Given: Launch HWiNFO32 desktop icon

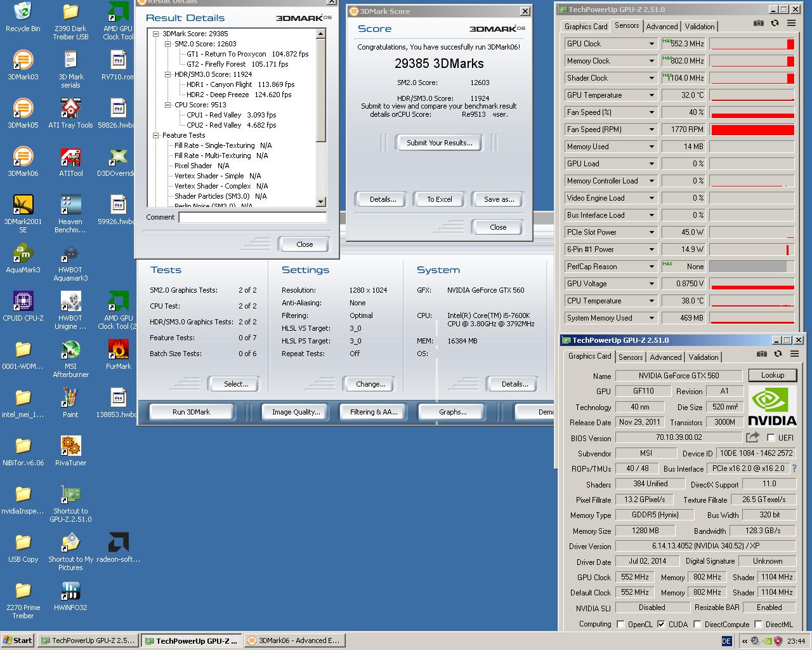Looking at the screenshot, I should [70, 596].
